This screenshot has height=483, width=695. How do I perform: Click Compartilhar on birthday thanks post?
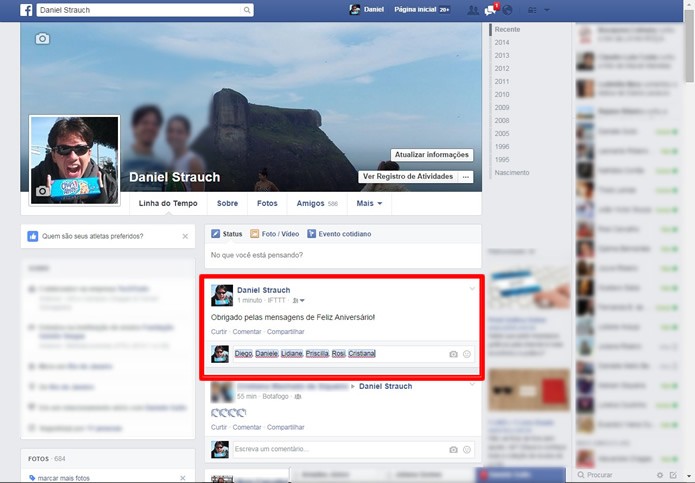[x=285, y=331]
